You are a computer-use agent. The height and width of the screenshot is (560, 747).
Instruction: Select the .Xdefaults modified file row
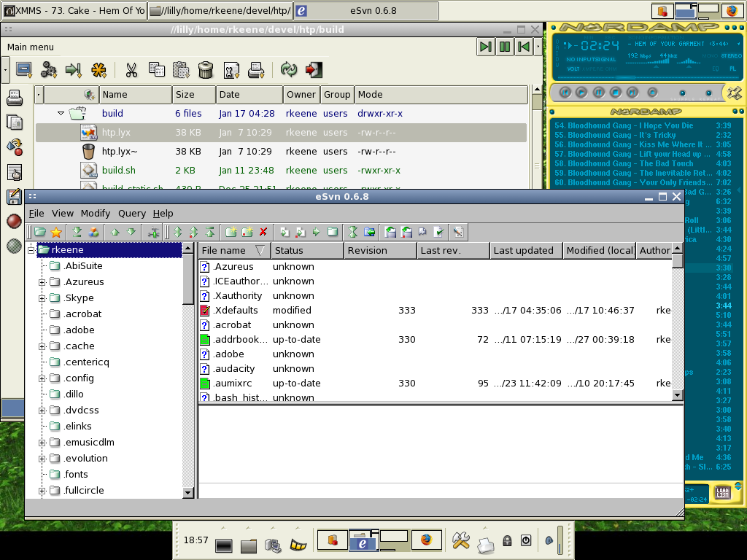point(435,311)
